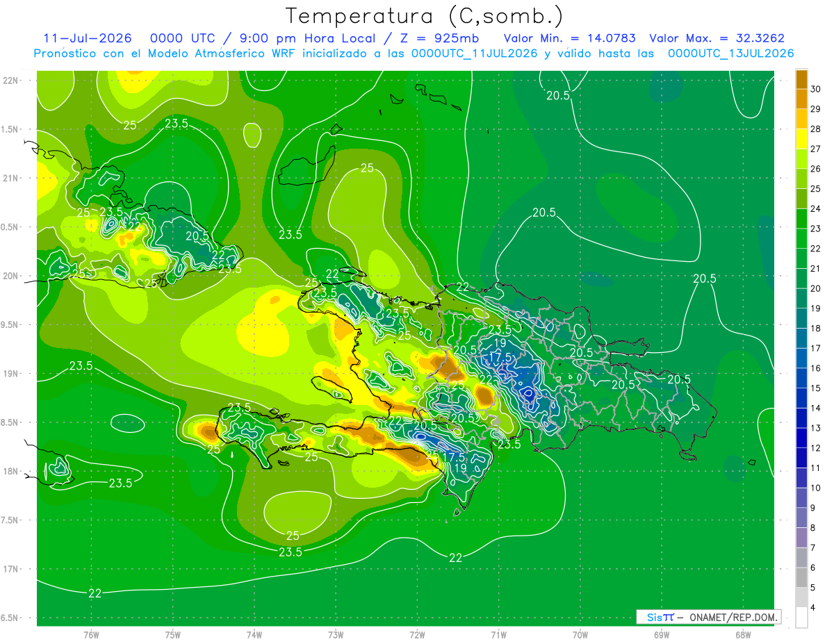Click the 72W longitude axis label
Image resolution: width=834 pixels, height=644 pixels.
[417, 635]
